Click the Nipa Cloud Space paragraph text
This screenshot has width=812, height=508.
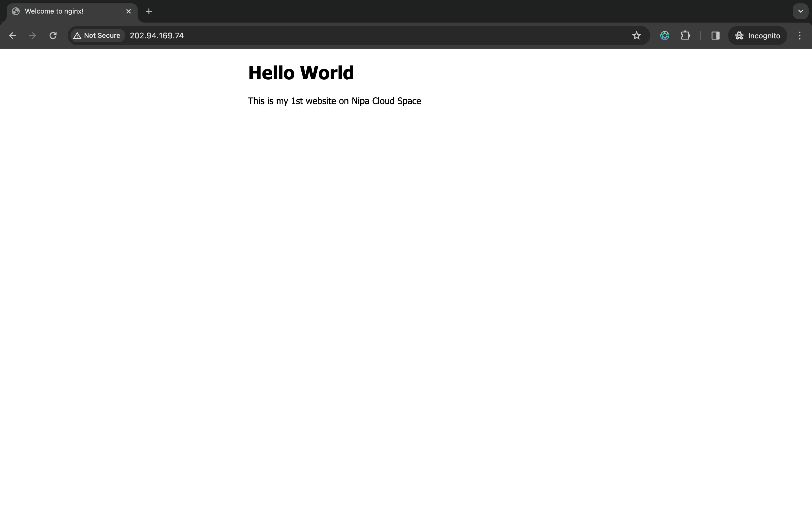[x=335, y=101]
